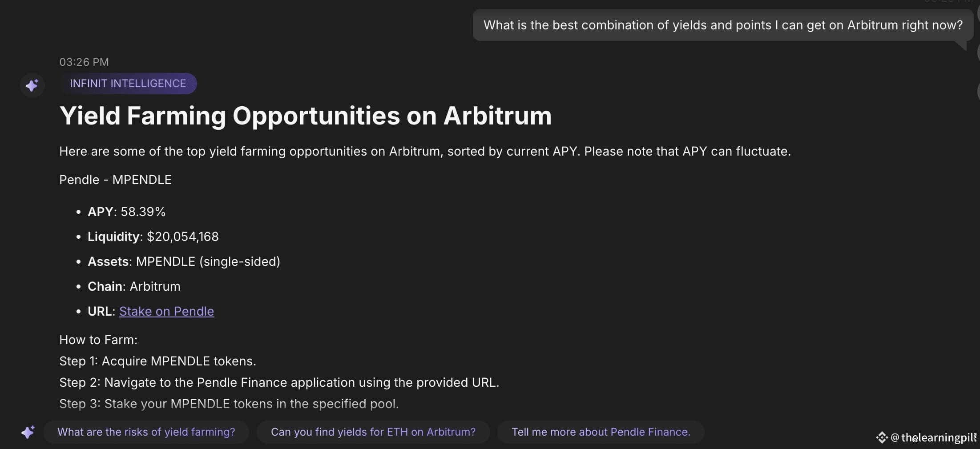Choose 'What are the risks of yield farming?'
The width and height of the screenshot is (980, 449).
(x=146, y=432)
